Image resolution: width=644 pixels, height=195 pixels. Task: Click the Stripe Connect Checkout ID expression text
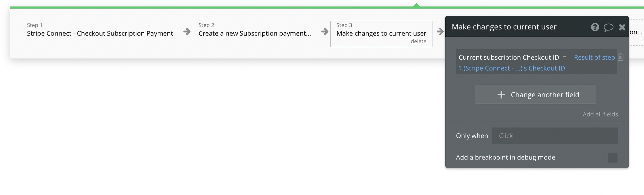(x=512, y=68)
